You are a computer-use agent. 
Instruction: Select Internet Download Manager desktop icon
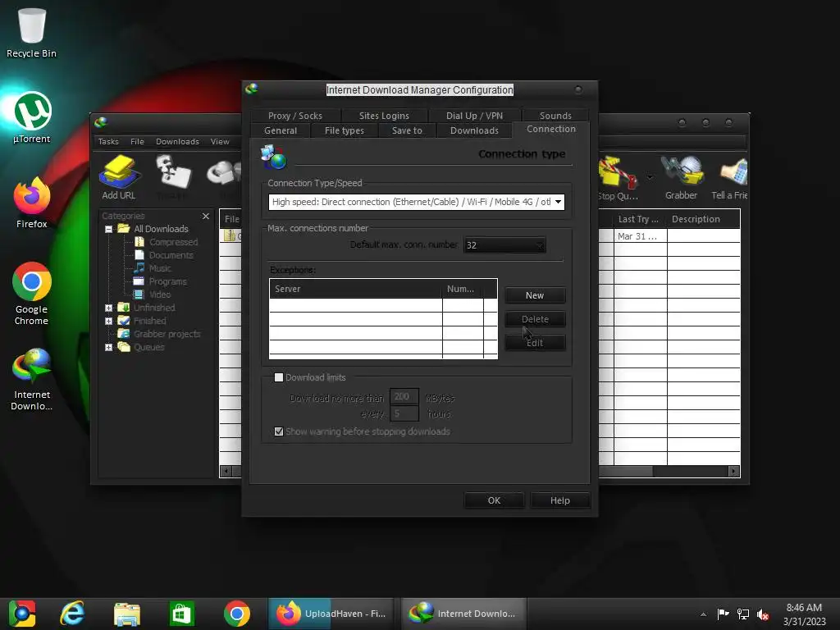click(32, 379)
